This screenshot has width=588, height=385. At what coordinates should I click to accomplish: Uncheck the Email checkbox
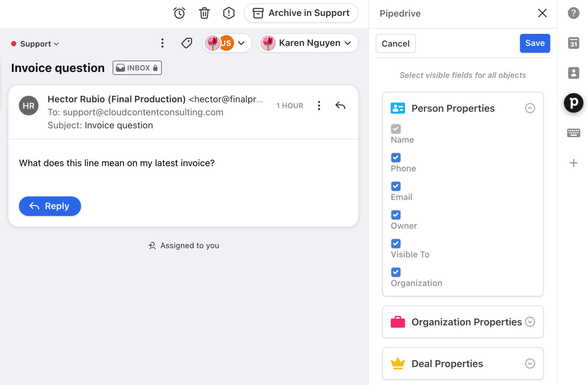396,186
